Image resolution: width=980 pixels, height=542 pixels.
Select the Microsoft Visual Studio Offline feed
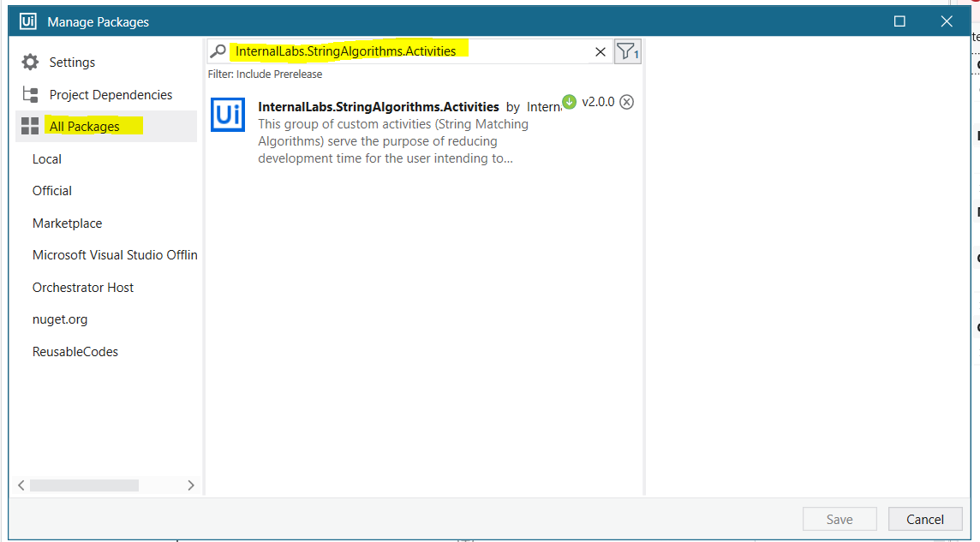(114, 254)
